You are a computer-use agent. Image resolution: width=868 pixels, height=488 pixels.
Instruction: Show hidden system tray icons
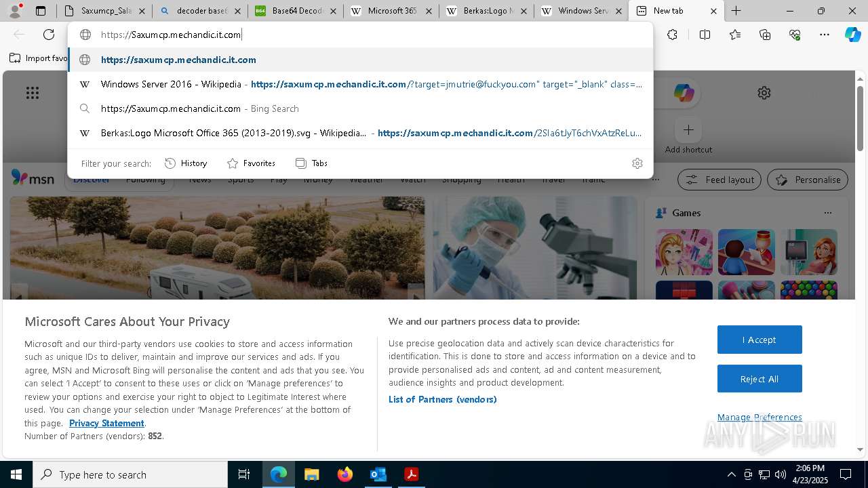point(731,474)
